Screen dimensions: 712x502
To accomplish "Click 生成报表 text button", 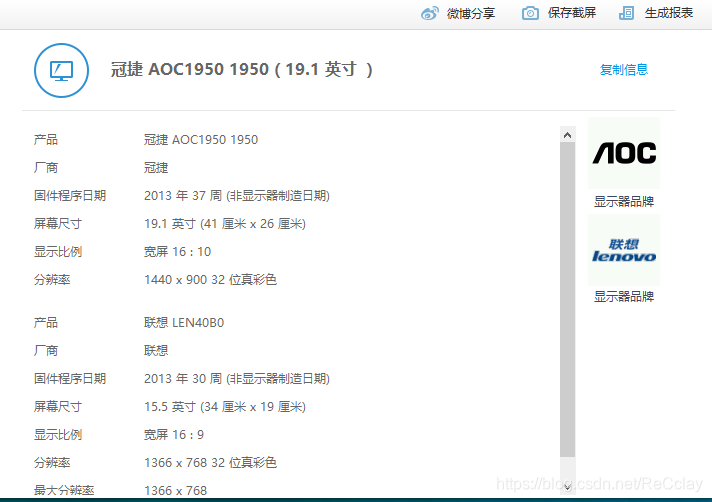I will (x=669, y=13).
